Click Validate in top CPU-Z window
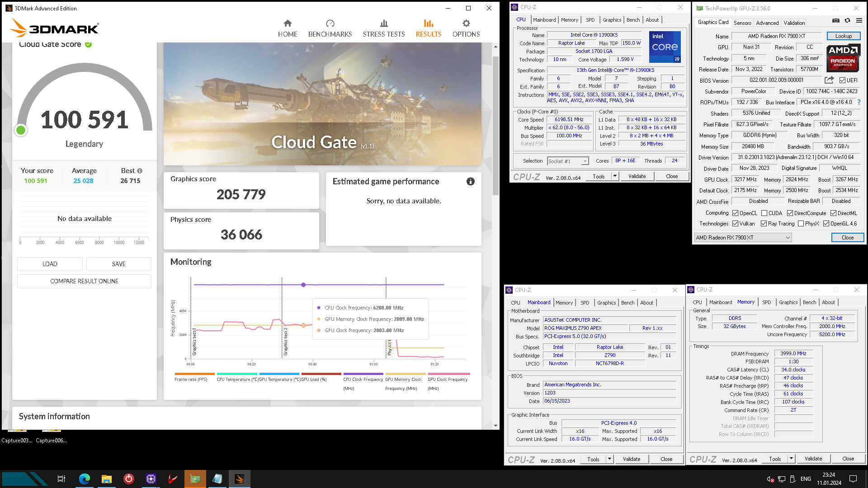 point(637,176)
